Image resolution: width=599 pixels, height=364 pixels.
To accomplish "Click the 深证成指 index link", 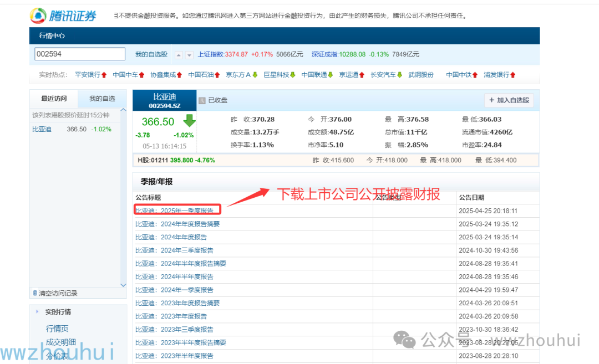I will point(324,54).
